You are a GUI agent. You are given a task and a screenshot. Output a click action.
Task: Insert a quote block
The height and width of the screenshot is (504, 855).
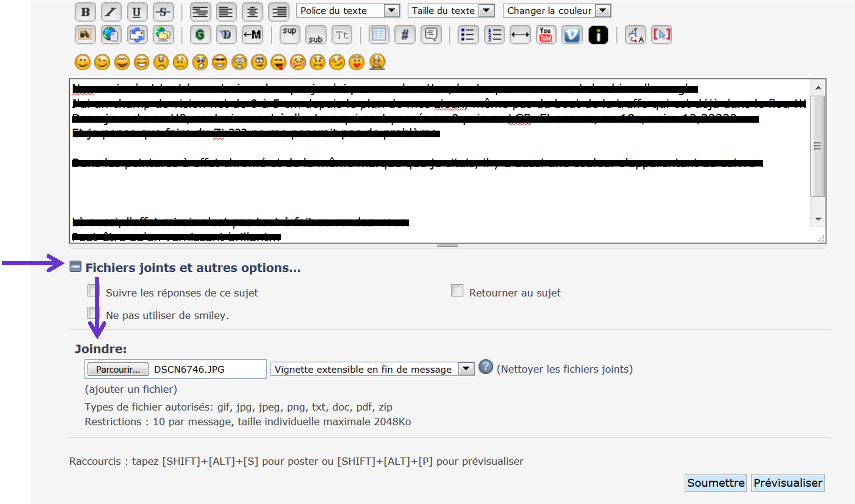click(431, 35)
